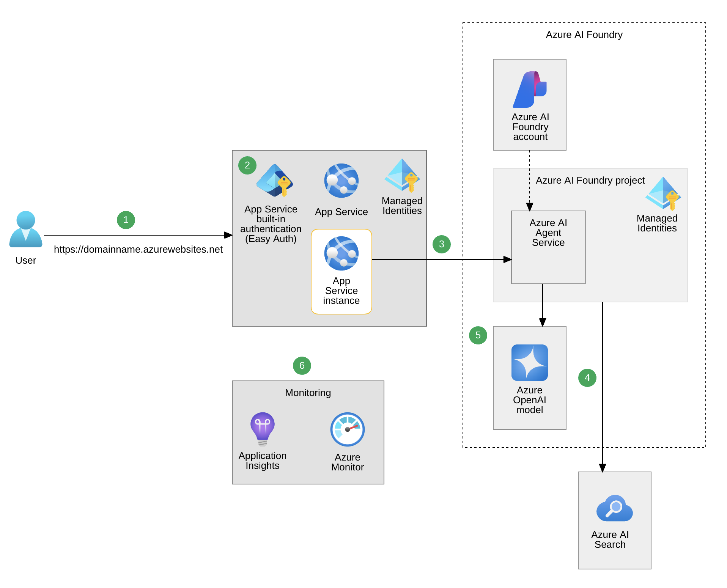The image size is (727, 588).
Task: Select the 'App Service' label text
Action: [x=341, y=212]
